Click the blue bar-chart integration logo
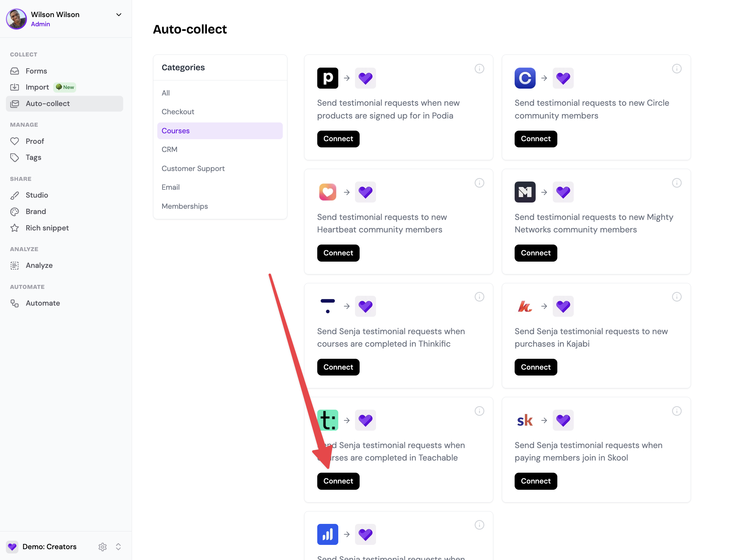Viewport: 735px width, 560px height. click(x=327, y=534)
